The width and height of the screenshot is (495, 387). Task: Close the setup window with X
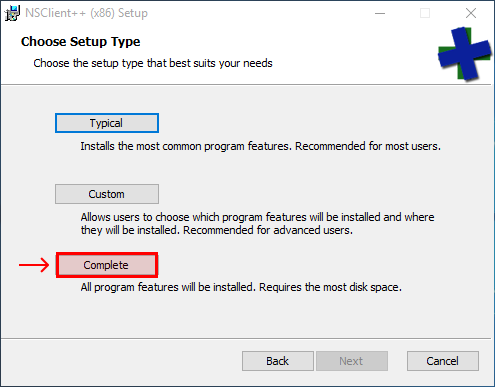tap(471, 13)
